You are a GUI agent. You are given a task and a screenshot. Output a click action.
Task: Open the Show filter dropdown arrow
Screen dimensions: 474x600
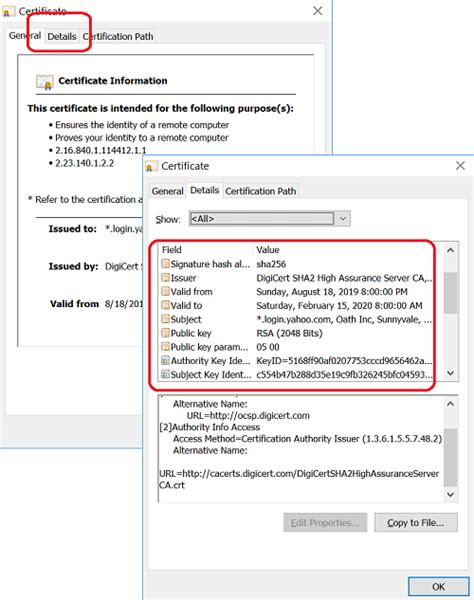tap(343, 218)
